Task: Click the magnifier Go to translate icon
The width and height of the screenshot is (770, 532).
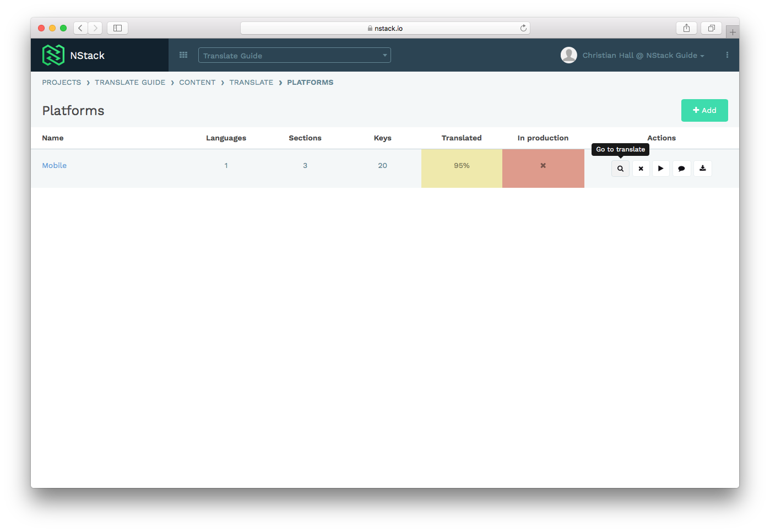Action: pyautogui.click(x=620, y=169)
